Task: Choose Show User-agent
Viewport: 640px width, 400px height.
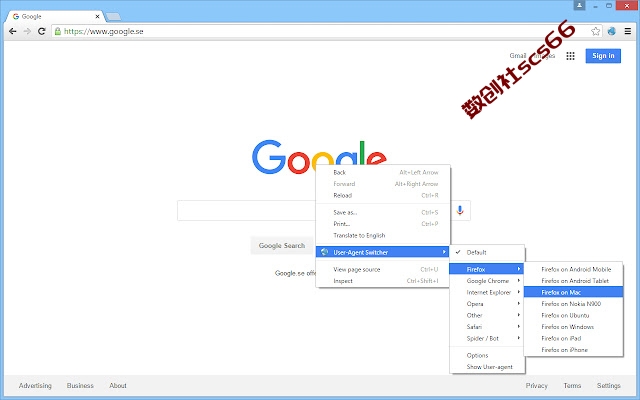Action: click(487, 367)
